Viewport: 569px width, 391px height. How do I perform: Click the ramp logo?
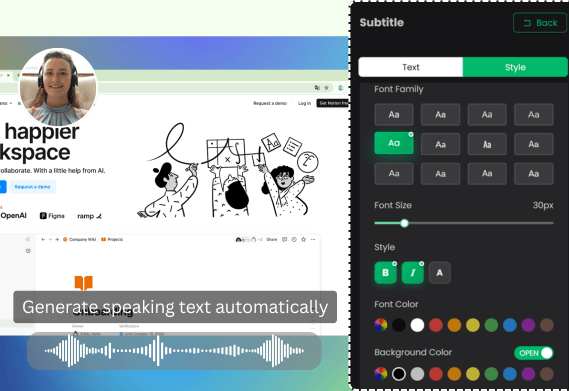click(90, 216)
